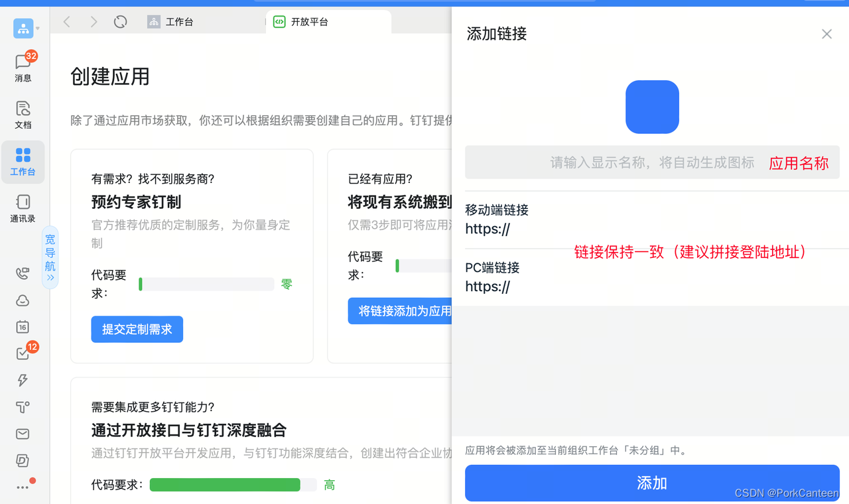
Task: Click the D-shaped icon in sidebar
Action: pos(23,460)
